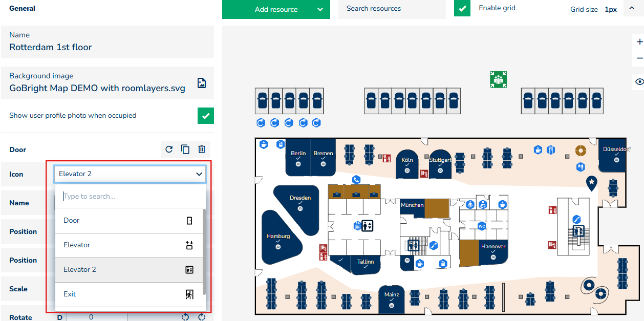Image resolution: width=644 pixels, height=321 pixels.
Task: Click the icon list scrollbar
Action: [204, 251]
